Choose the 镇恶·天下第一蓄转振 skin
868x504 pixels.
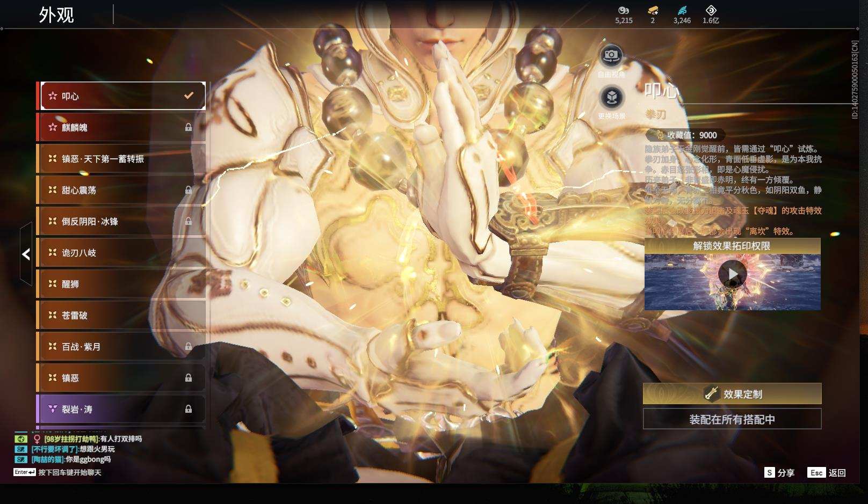click(x=121, y=158)
